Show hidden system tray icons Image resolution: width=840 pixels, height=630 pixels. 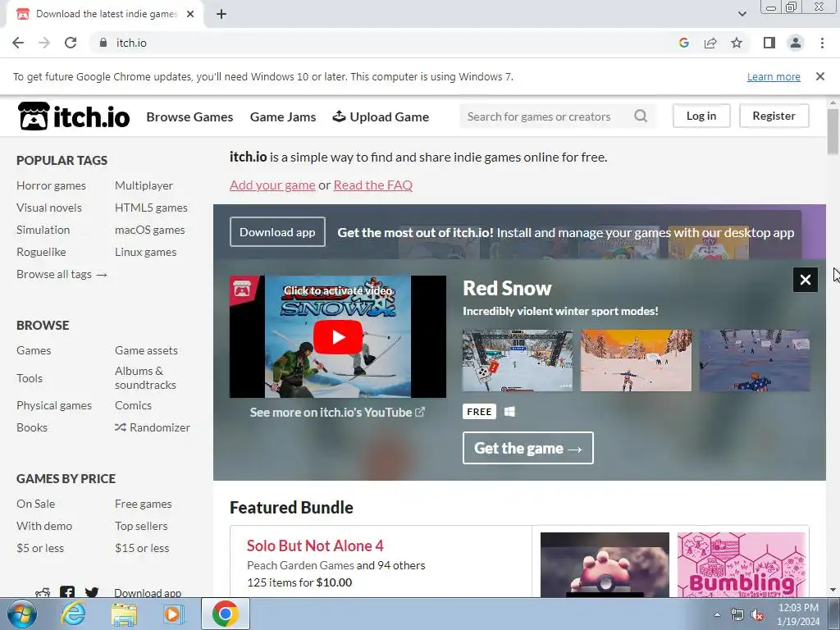717,615
